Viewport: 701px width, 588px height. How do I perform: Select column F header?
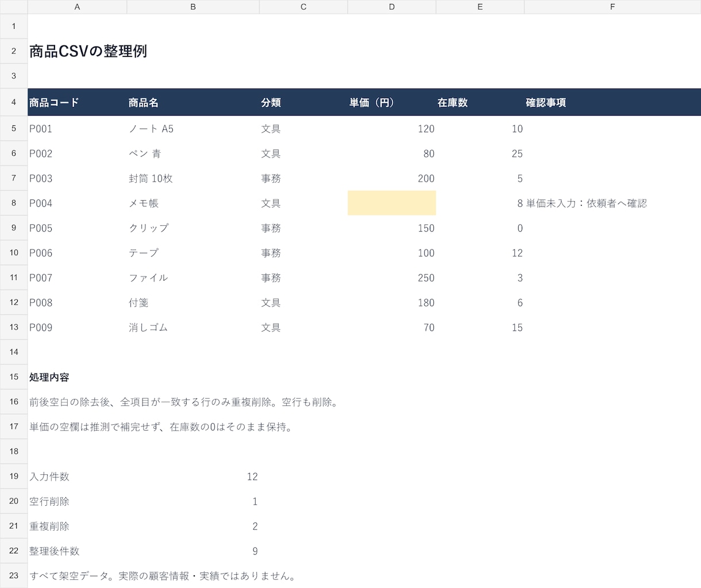[x=613, y=7]
